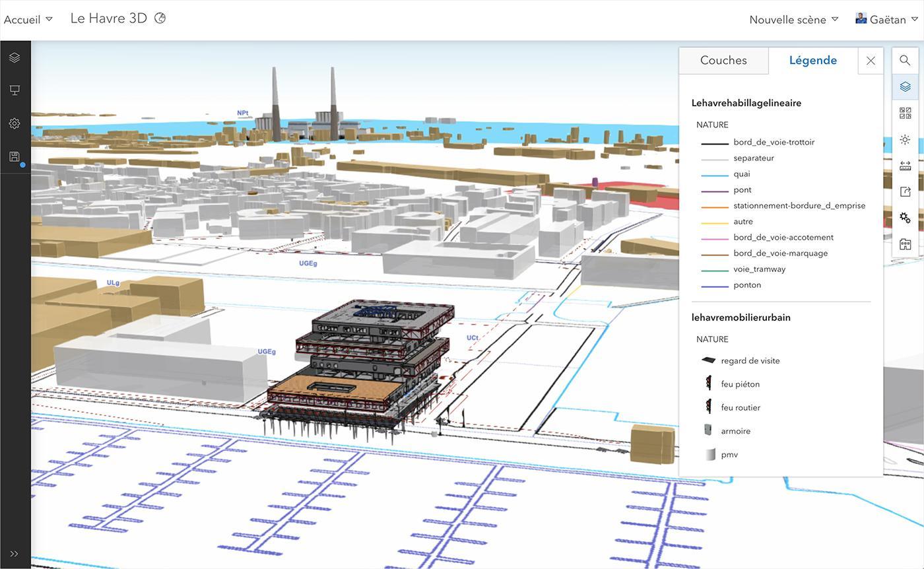Click the bord_de_voie-trottoir legend label
The image size is (924, 569).
[x=774, y=142]
